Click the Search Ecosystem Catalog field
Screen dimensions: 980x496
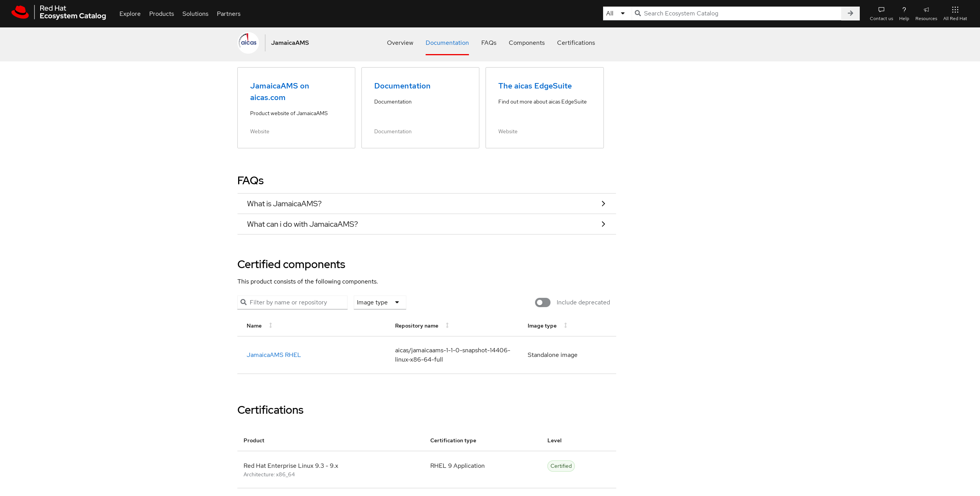736,14
